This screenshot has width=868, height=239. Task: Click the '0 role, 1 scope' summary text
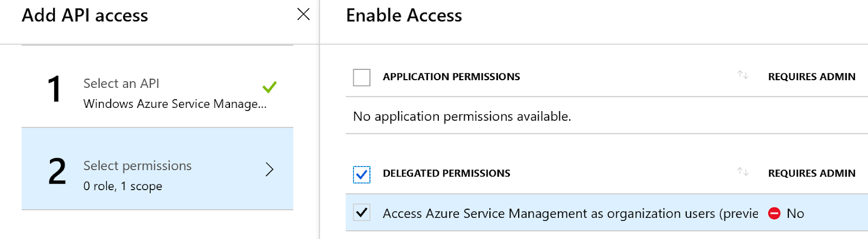(123, 186)
